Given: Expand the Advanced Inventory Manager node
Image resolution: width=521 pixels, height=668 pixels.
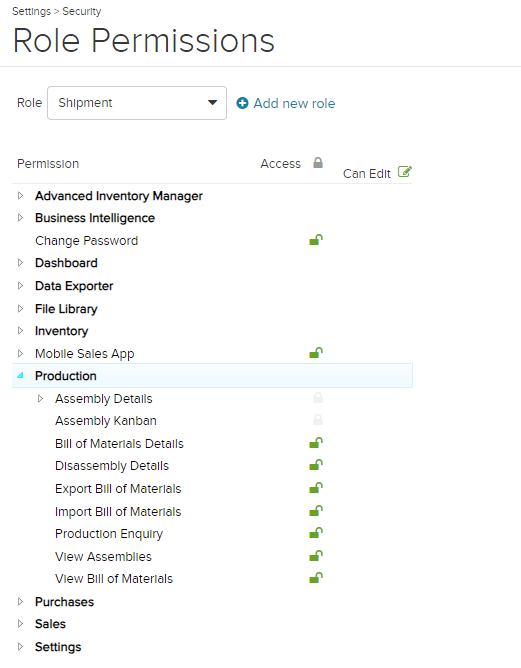Looking at the screenshot, I should pyautogui.click(x=20, y=196).
